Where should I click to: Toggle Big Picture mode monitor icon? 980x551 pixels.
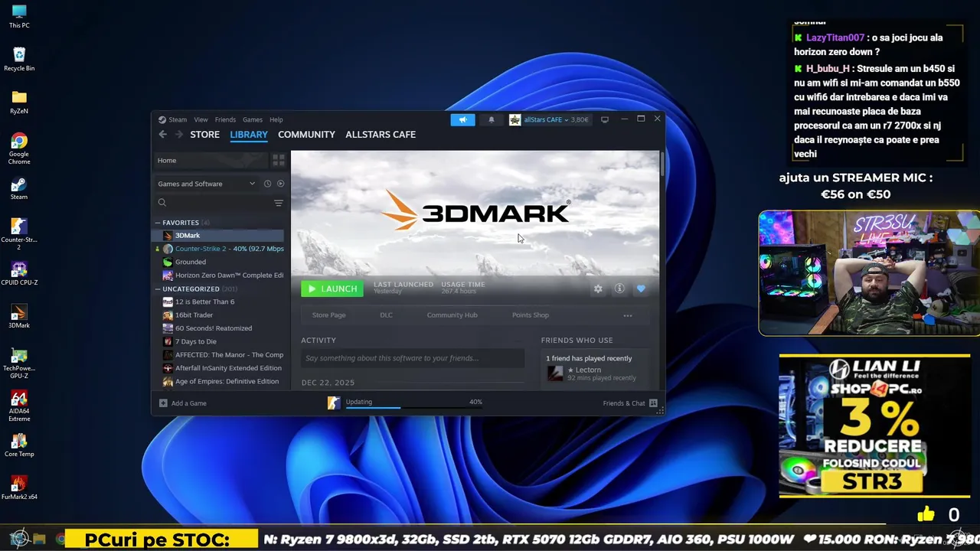[604, 119]
